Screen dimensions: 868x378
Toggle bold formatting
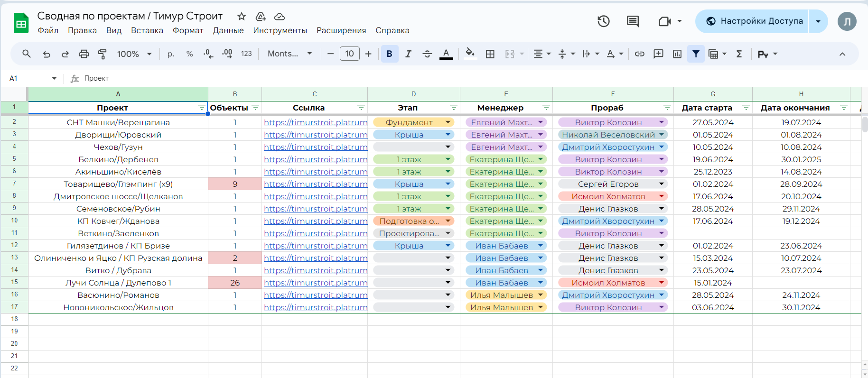tap(390, 54)
